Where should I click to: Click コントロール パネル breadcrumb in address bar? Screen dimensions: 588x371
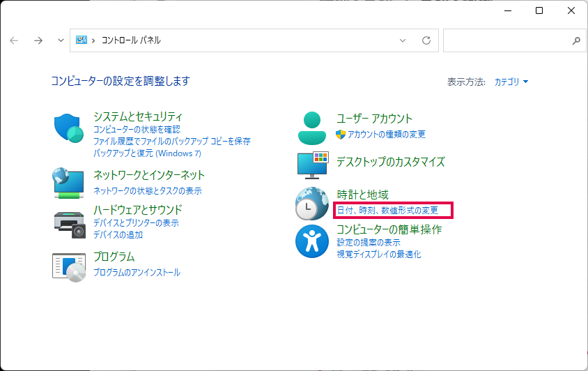[132, 40]
